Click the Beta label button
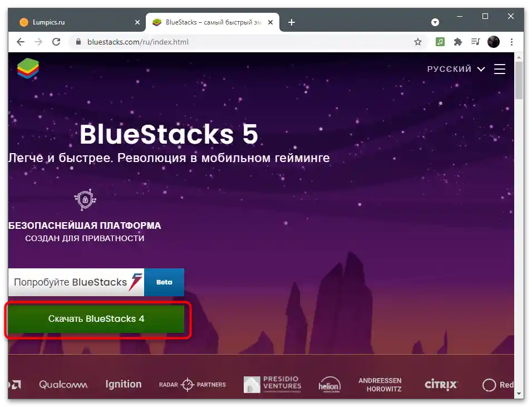 point(164,282)
